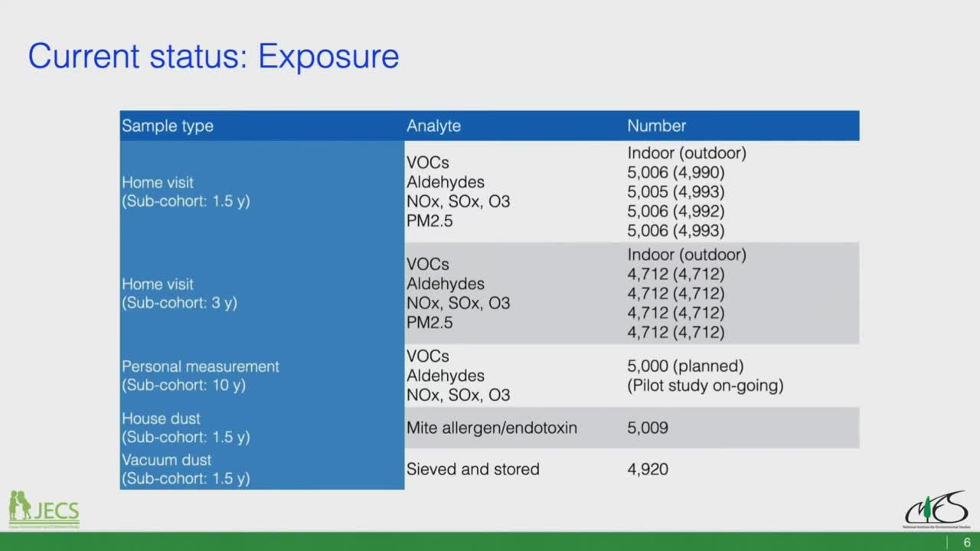Click the '(Pilot study on-going)' text
Screen dimensions: 980x551
pyautogui.click(x=705, y=386)
